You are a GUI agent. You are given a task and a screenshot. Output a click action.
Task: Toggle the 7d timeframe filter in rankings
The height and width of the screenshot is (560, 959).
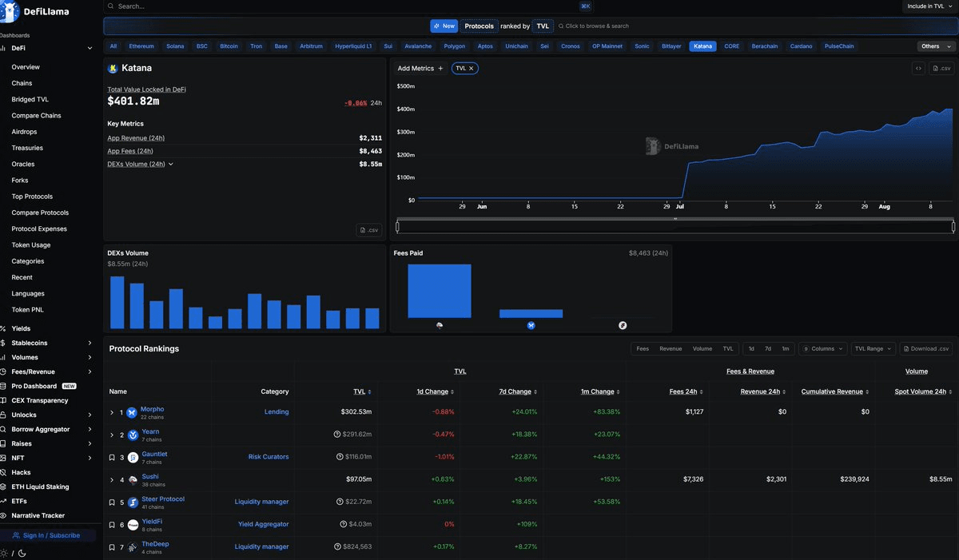point(768,349)
